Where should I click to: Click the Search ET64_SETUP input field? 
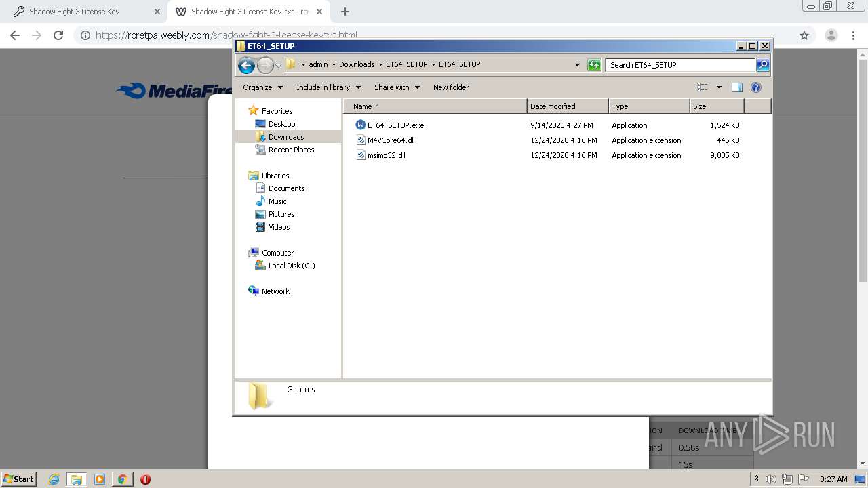pos(680,65)
